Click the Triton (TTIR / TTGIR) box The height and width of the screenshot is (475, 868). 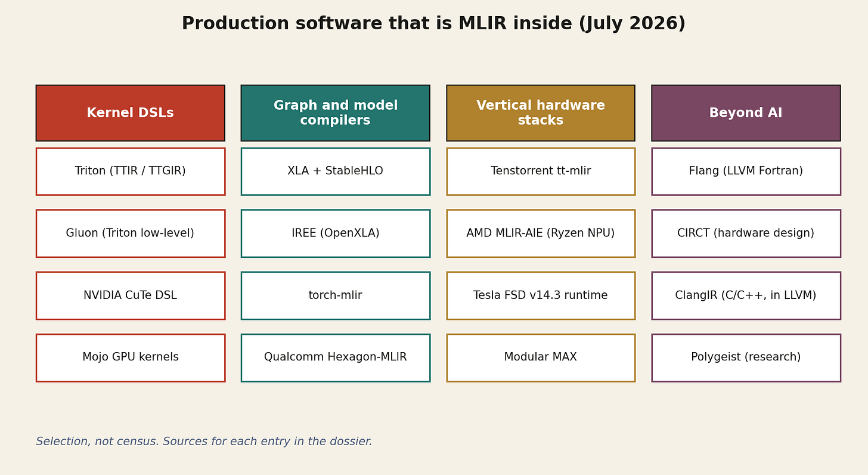tap(131, 171)
